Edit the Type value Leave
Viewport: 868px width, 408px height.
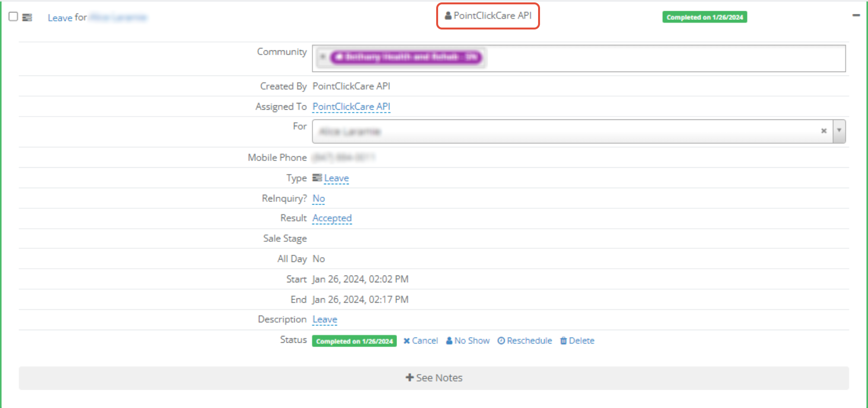pyautogui.click(x=336, y=178)
